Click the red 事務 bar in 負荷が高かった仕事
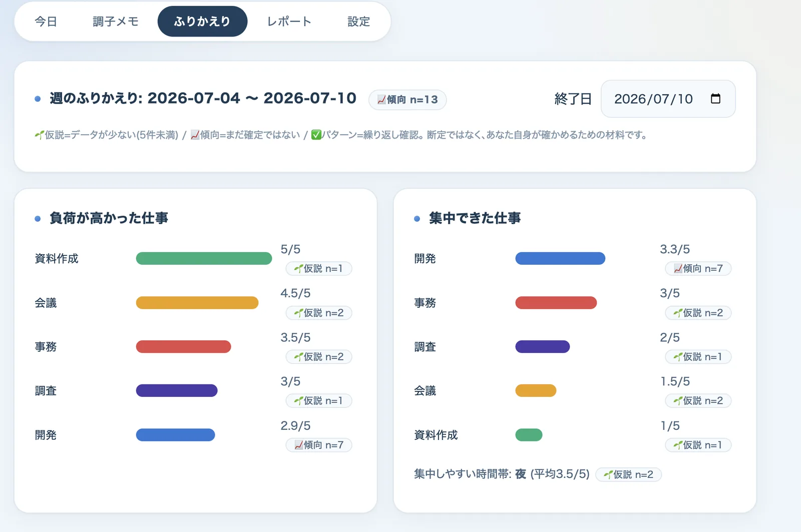Viewport: 801px width, 532px height. (x=183, y=347)
